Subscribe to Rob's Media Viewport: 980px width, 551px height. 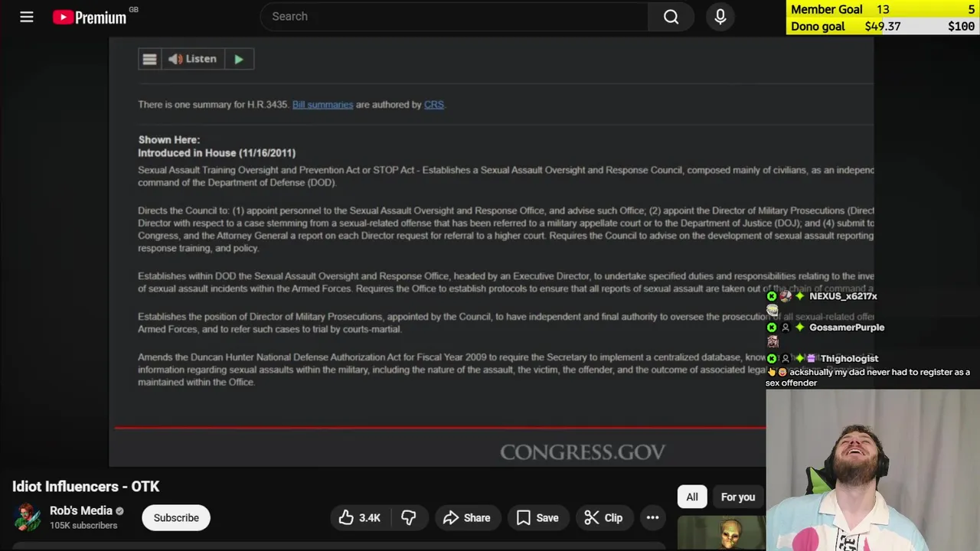[176, 518]
